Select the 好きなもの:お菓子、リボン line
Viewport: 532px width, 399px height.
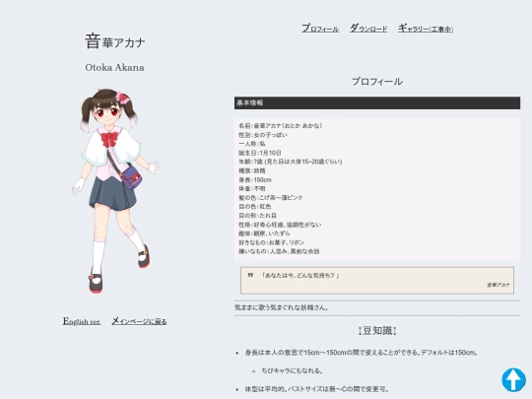(x=272, y=242)
